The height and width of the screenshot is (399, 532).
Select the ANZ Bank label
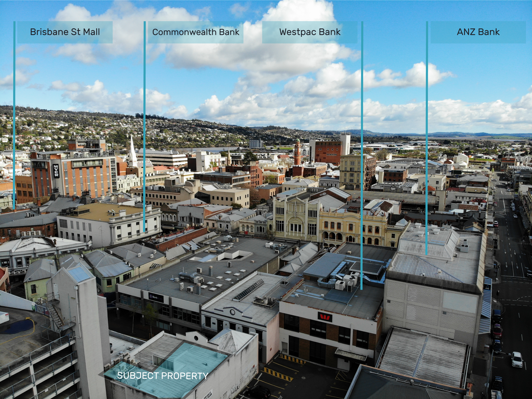point(478,32)
